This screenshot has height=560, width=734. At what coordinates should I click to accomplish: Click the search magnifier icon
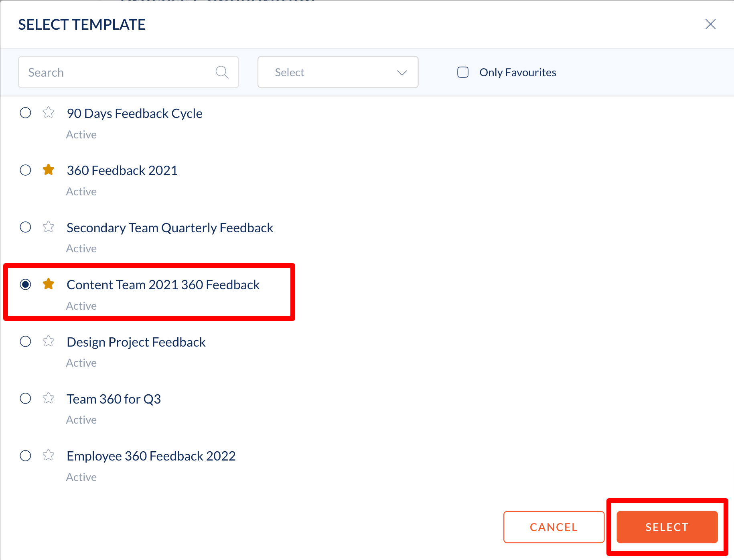[222, 72]
